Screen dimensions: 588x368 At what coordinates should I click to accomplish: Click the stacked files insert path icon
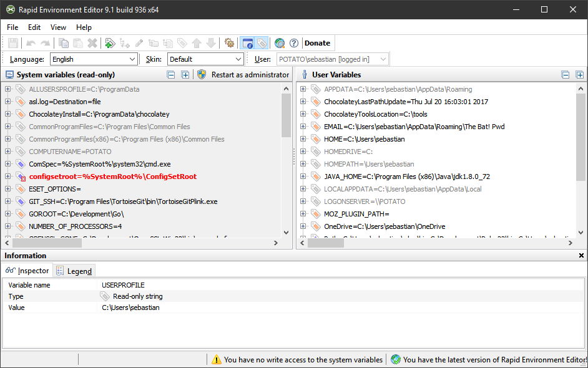pyautogui.click(x=168, y=43)
